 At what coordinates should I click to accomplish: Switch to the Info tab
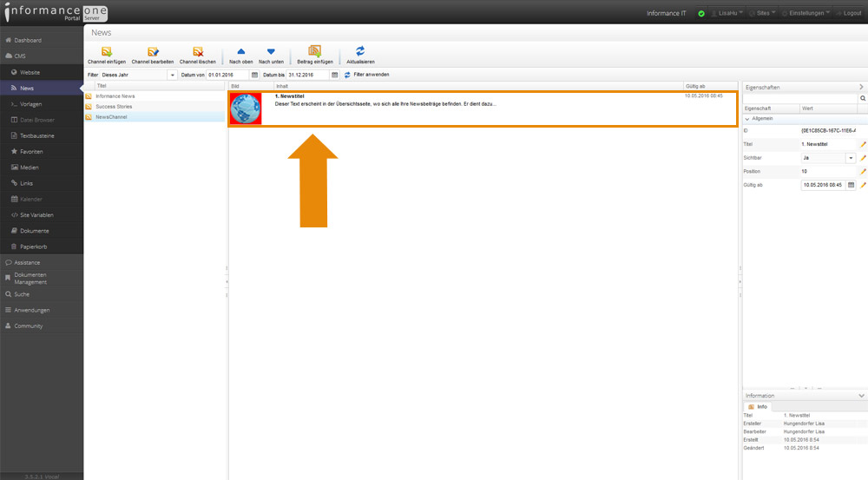pyautogui.click(x=758, y=406)
